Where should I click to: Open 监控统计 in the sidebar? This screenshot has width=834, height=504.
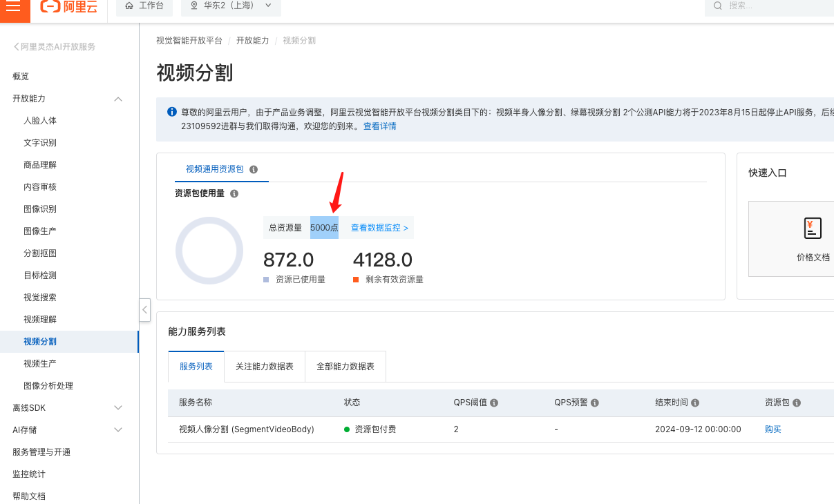[x=29, y=474]
